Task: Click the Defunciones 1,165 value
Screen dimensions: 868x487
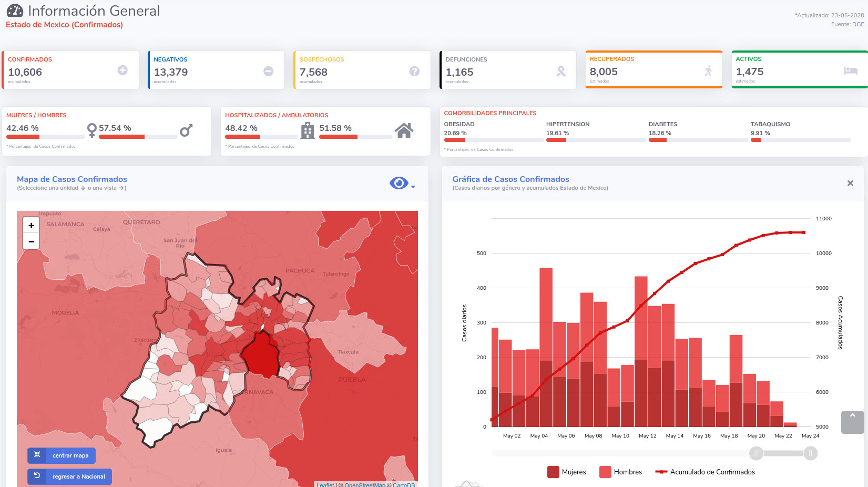Action: [x=459, y=72]
